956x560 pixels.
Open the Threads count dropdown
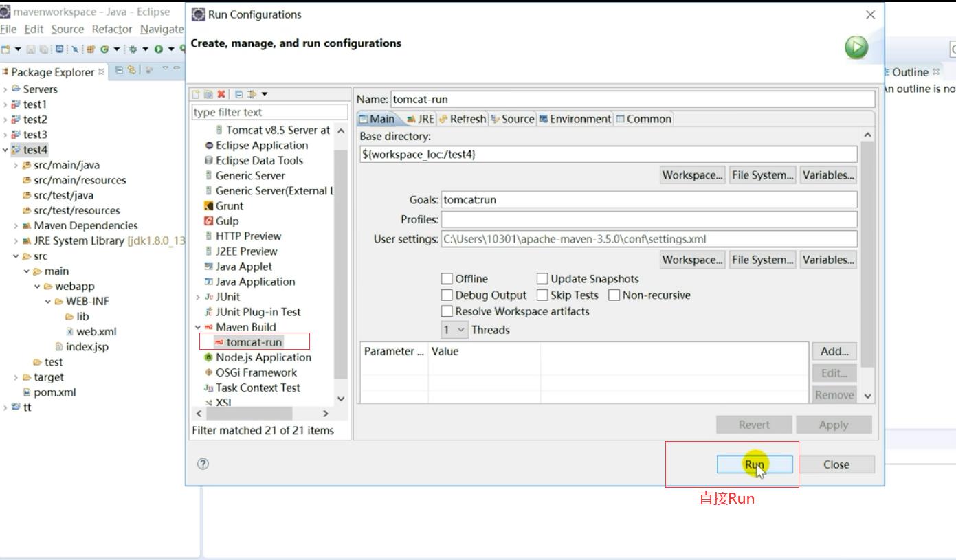455,330
